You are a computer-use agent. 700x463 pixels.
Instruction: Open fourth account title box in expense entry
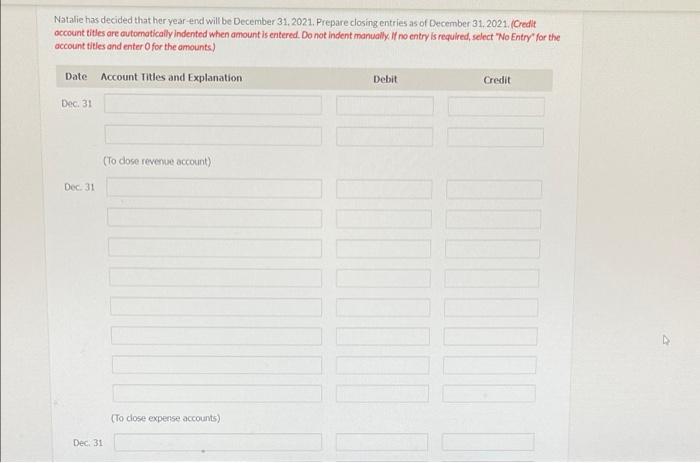pos(215,277)
